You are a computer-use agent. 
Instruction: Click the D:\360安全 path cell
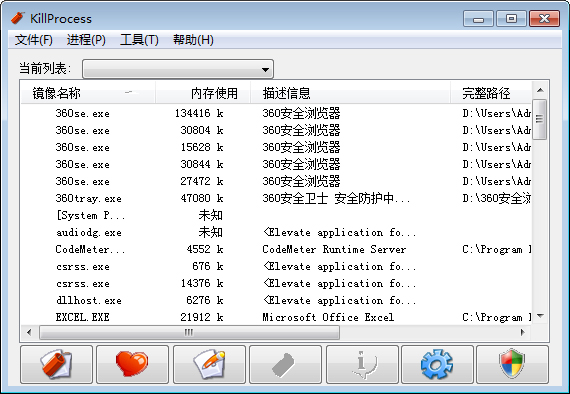pyautogui.click(x=496, y=198)
